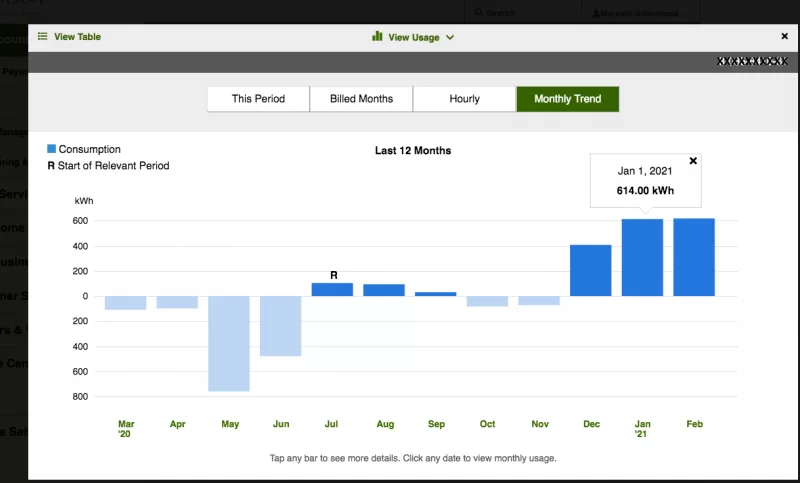Image resolution: width=800 pixels, height=483 pixels.
Task: Click the Search box in background header
Action: pyautogui.click(x=520, y=13)
